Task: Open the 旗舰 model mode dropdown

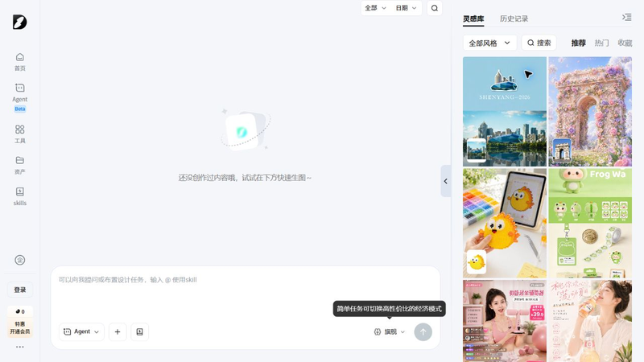Action: coord(390,331)
